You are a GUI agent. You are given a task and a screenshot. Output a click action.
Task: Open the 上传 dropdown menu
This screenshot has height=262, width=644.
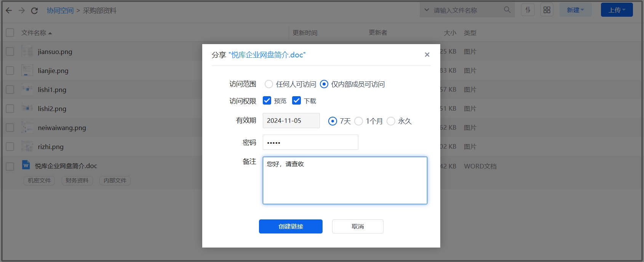[x=617, y=10]
